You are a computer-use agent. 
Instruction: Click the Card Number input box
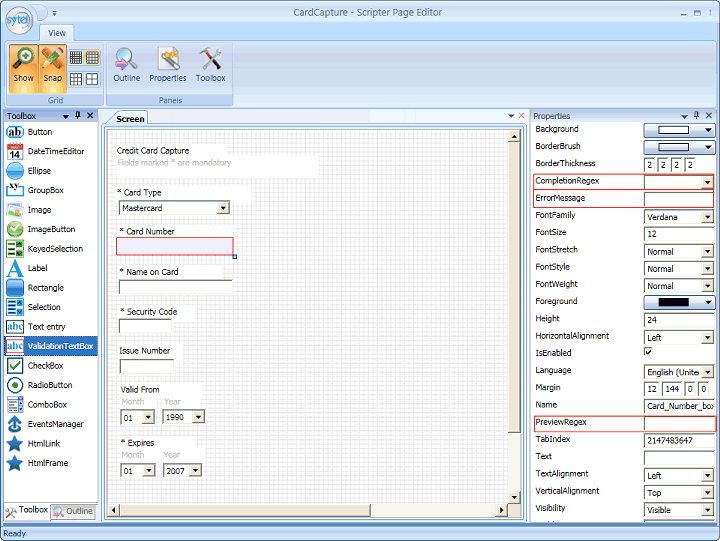tap(174, 247)
